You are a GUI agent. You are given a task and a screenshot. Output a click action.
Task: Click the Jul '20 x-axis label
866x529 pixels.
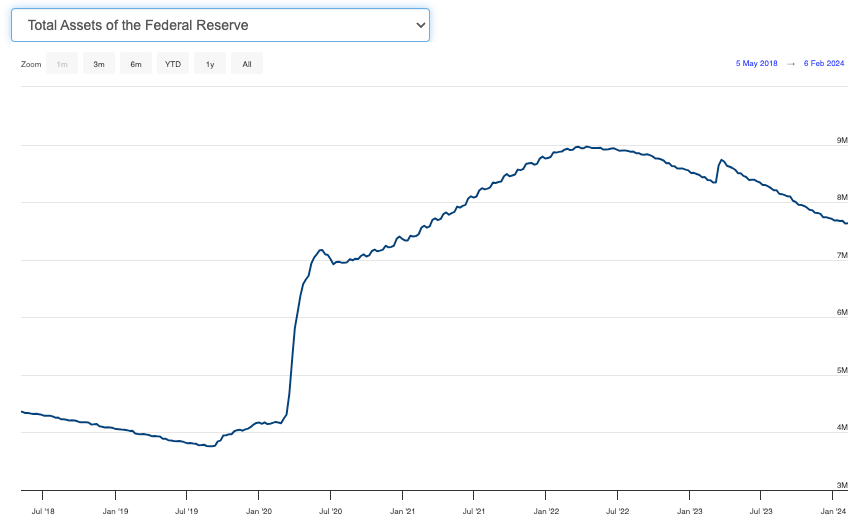330,511
